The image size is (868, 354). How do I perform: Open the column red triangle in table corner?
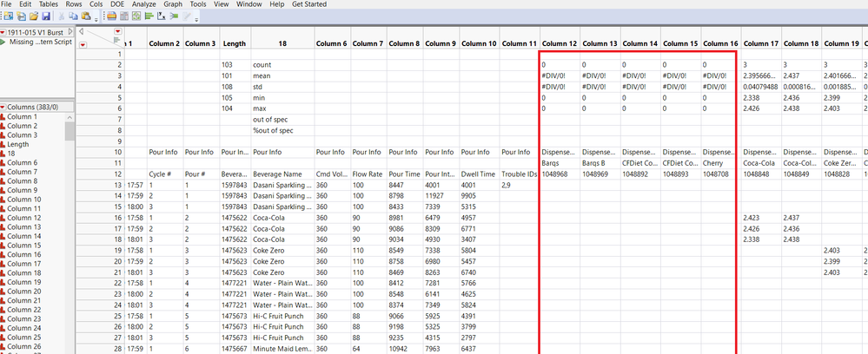click(117, 31)
